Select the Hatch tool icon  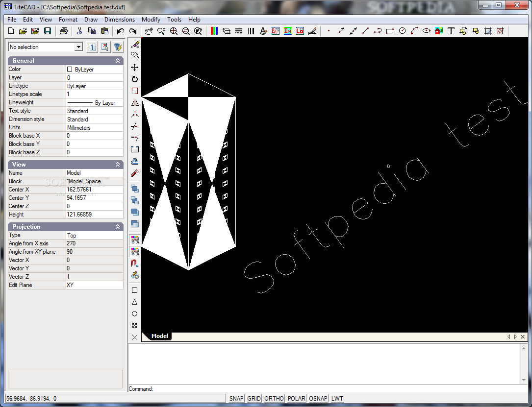(x=500, y=31)
